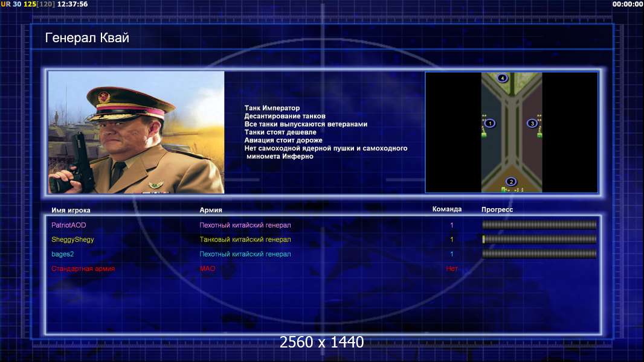
Task: Click SheggyShegy's loading progress bar
Action: 539,239
